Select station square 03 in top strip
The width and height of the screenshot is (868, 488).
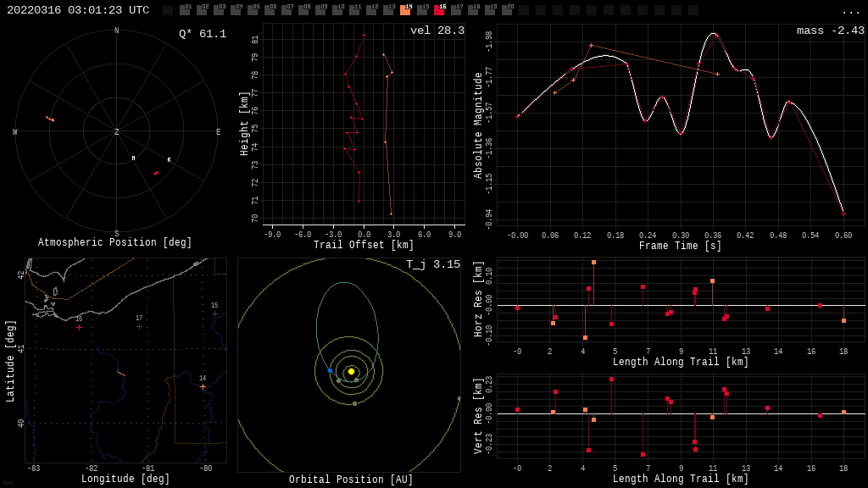[219, 10]
